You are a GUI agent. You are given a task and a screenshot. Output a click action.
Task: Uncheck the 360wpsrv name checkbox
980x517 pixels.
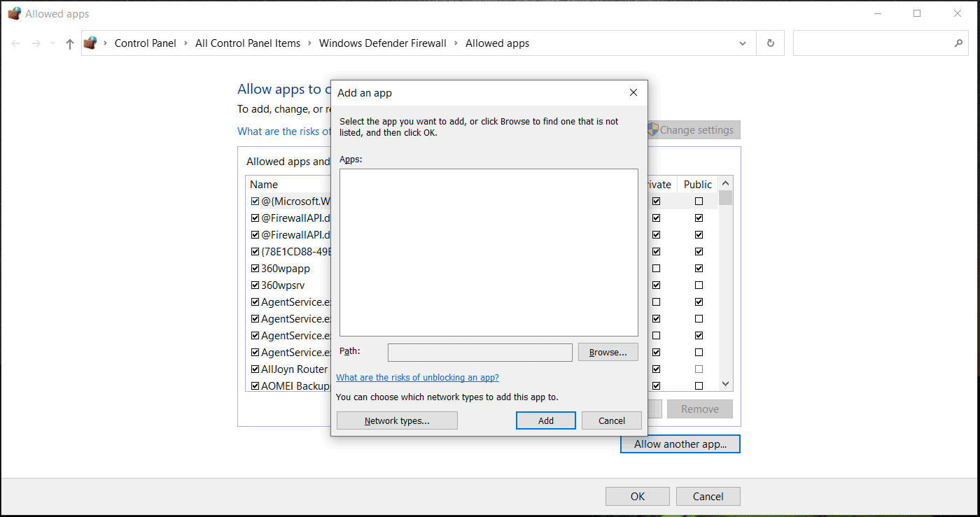(x=255, y=285)
